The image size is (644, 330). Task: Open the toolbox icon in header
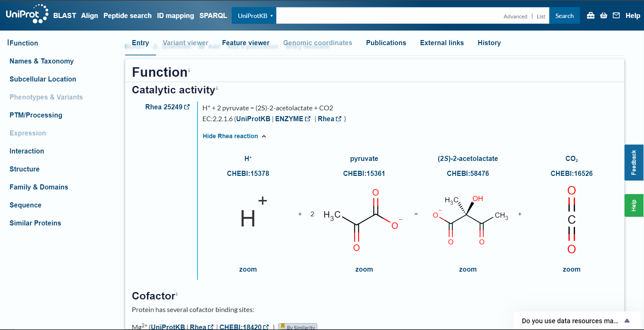pos(591,16)
